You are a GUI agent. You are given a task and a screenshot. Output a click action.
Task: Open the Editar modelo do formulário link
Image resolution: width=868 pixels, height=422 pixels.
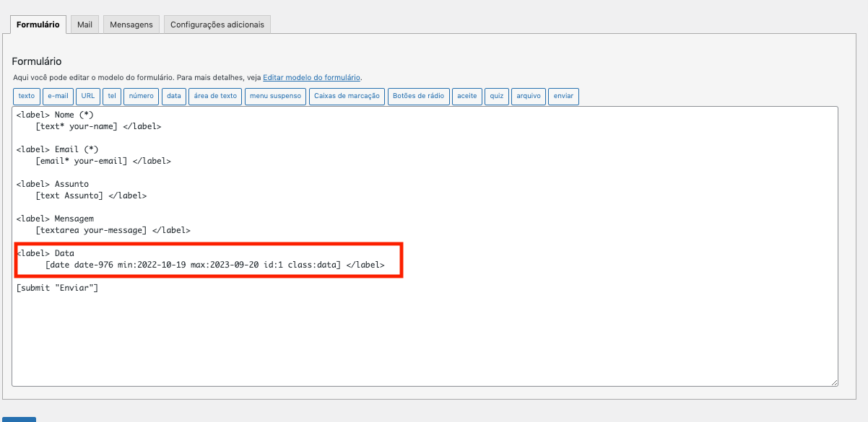(312, 77)
